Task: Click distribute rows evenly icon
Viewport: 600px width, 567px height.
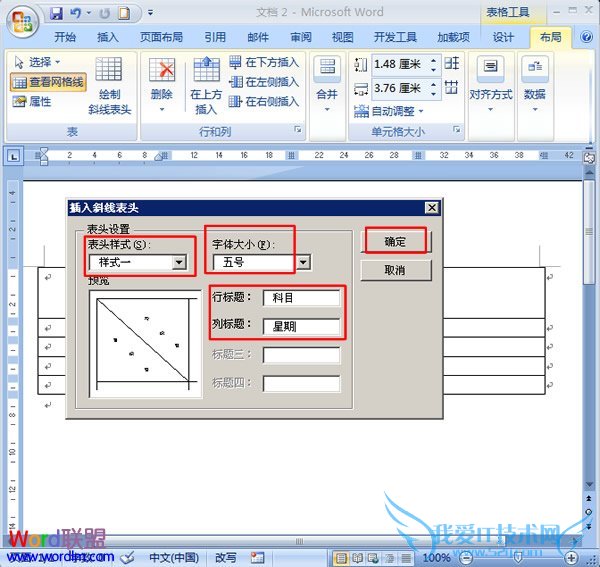Action: tap(452, 63)
